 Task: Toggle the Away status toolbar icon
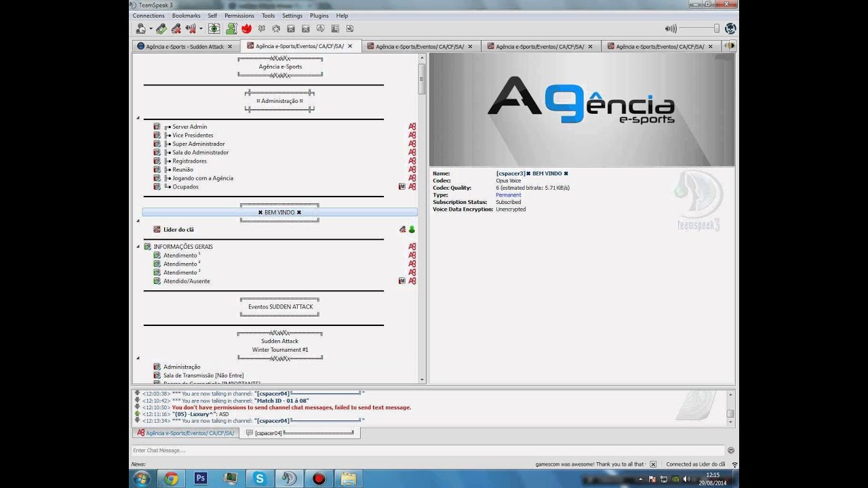click(140, 28)
